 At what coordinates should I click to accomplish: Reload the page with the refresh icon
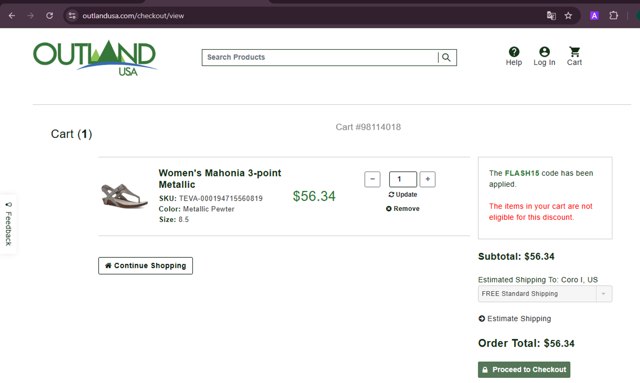click(49, 16)
